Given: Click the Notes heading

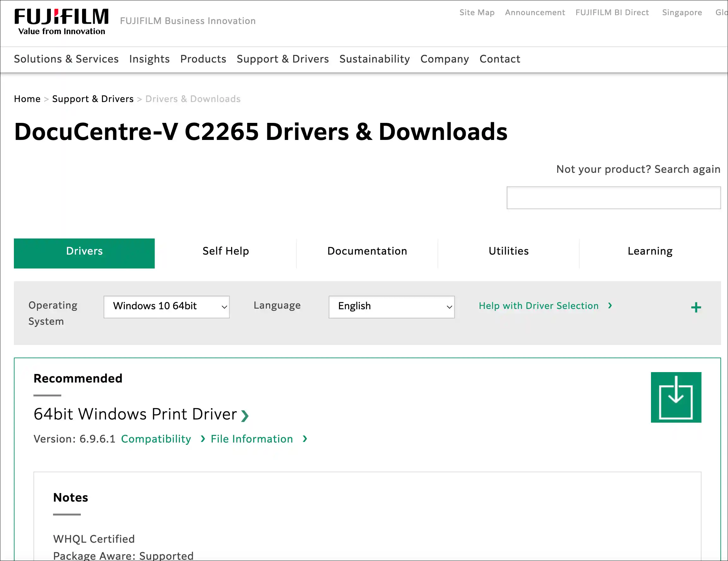Looking at the screenshot, I should (x=70, y=497).
